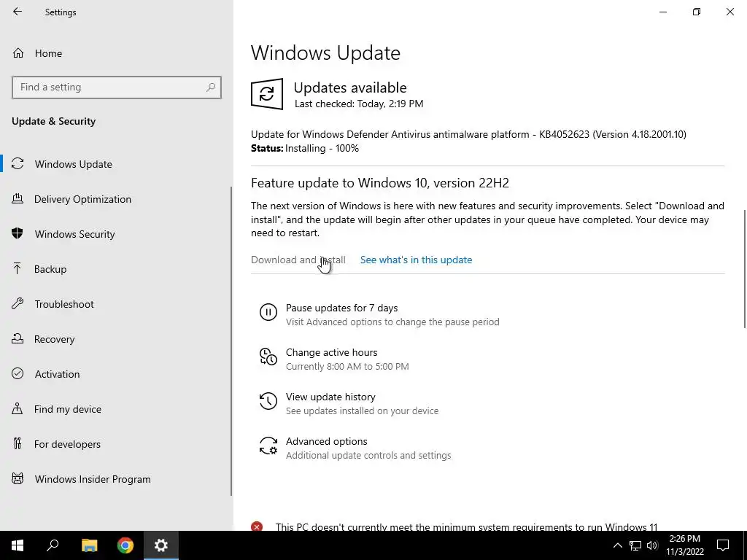The image size is (747, 560).
Task: Click the Advanced options gear-sync icon
Action: pyautogui.click(x=268, y=446)
